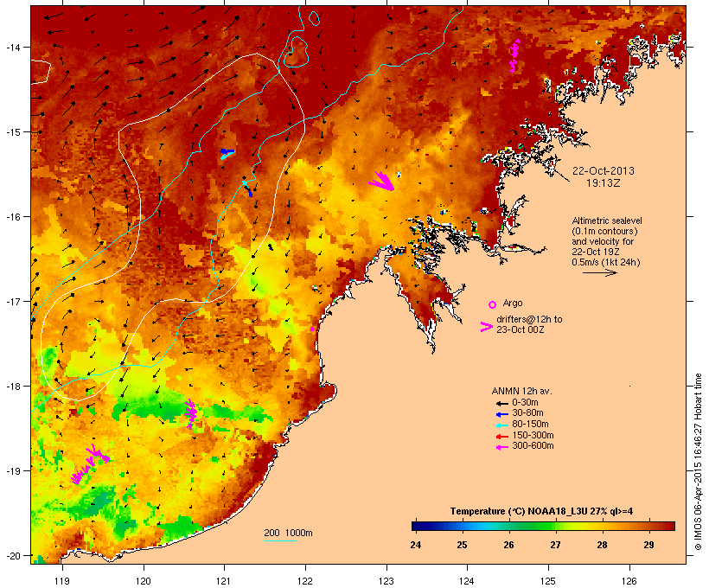Click the magenta 300-600m legend arrow
709x588 pixels.
click(x=501, y=447)
